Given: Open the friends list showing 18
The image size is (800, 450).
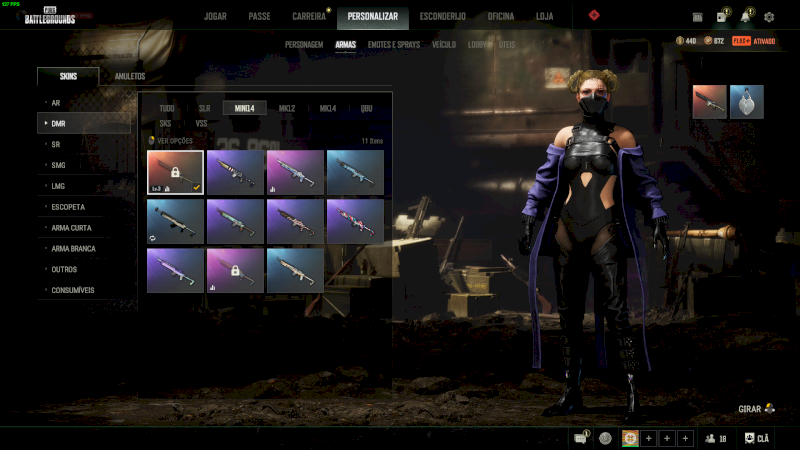Looking at the screenshot, I should tap(716, 438).
